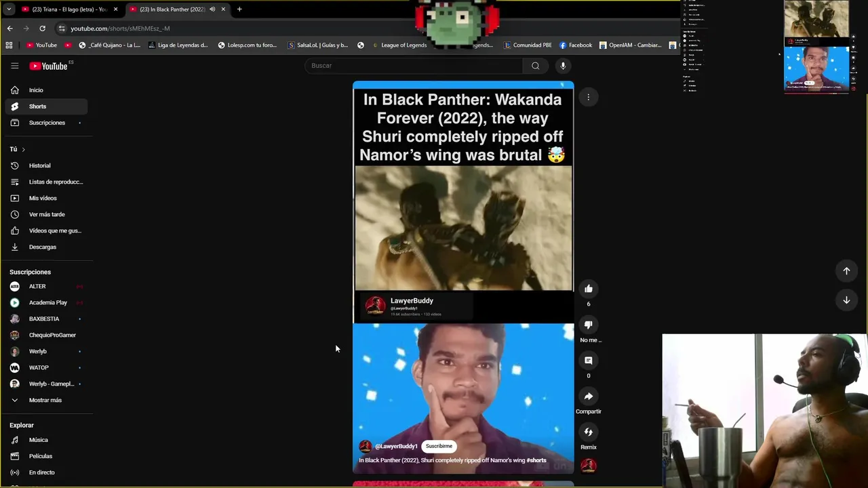Close the In Black Panther tab
The image size is (868, 488).
tap(223, 9)
